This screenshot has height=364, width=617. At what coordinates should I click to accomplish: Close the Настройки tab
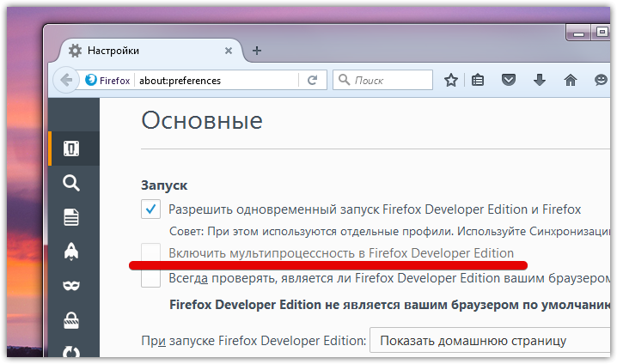point(229,51)
